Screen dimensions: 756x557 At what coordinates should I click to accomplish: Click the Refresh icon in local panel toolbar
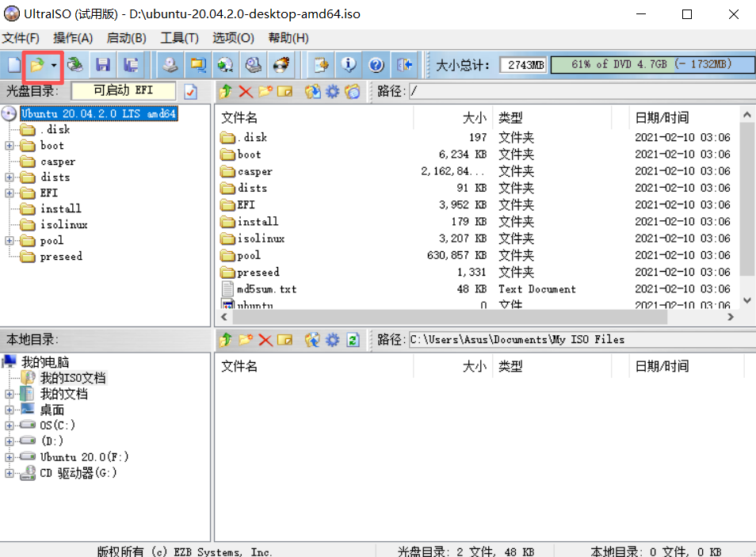coord(353,340)
